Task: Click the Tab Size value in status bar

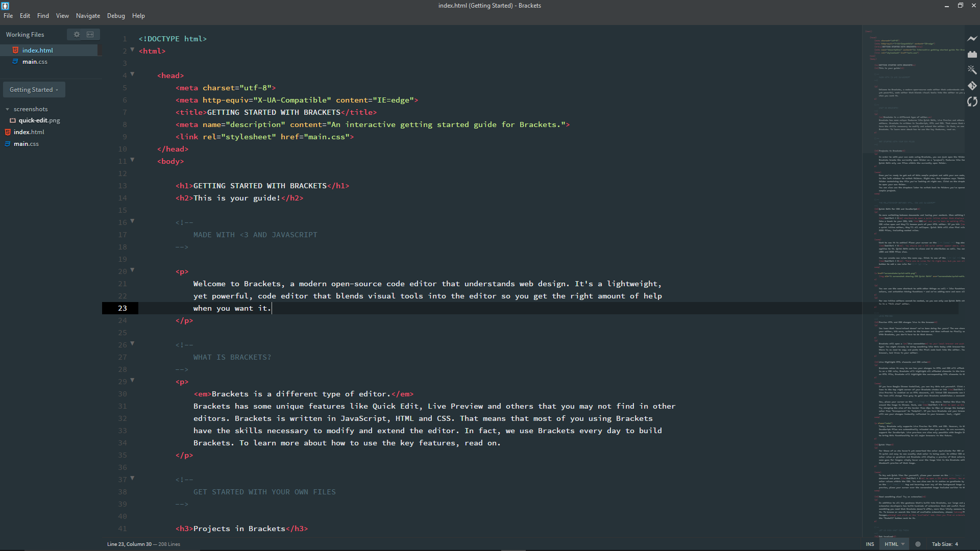Action: click(x=956, y=544)
